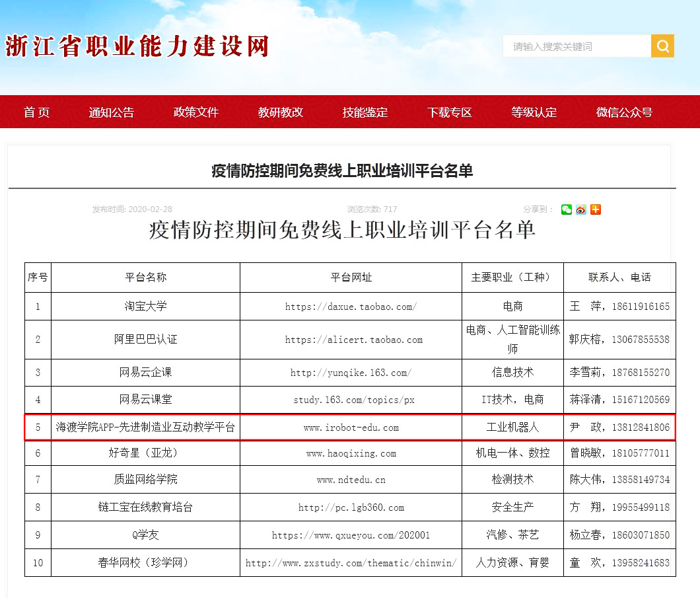Select the 链工宝在线教育培台 cell
Image resolution: width=700 pixels, height=598 pixels.
(145, 507)
